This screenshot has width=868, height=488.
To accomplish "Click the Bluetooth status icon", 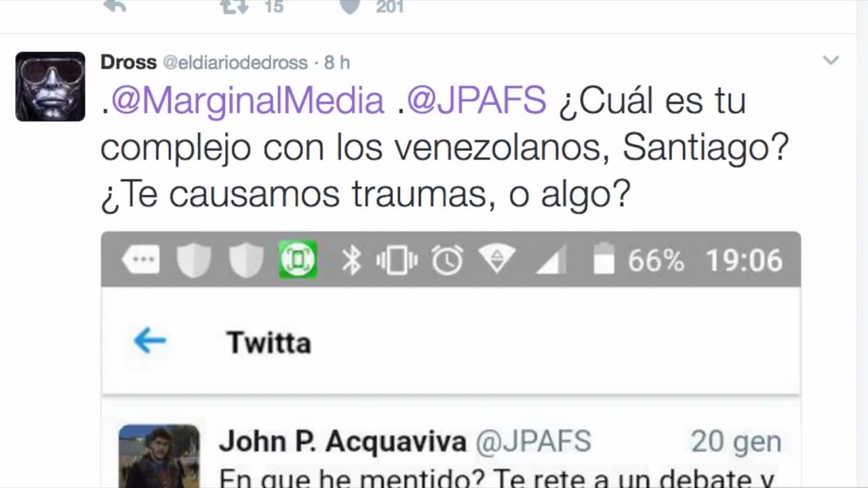I will click(351, 260).
